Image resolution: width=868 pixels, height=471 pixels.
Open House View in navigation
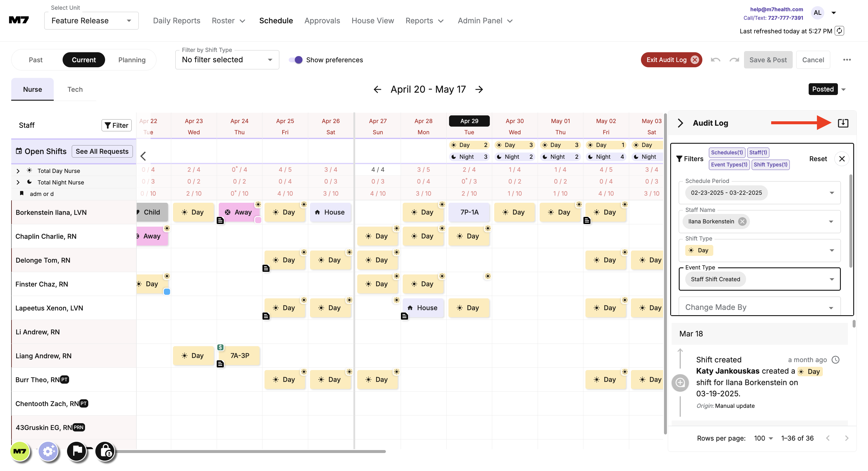[x=372, y=21]
